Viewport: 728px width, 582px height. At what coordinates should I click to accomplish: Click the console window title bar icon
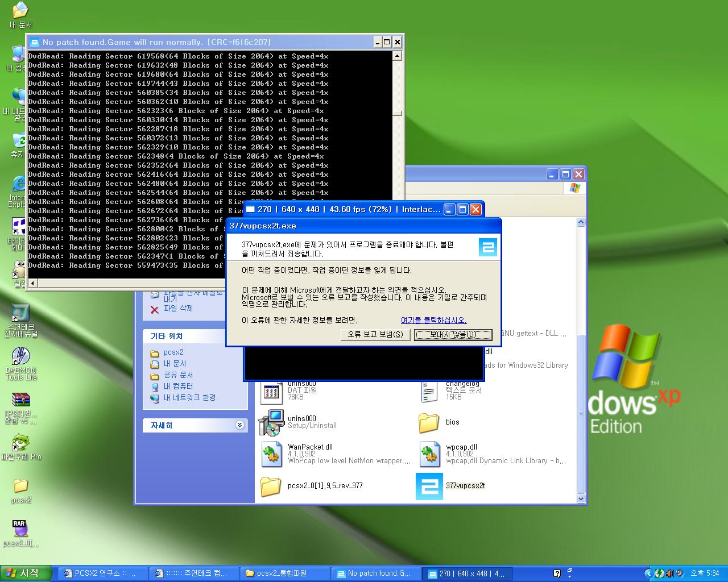pos(35,42)
